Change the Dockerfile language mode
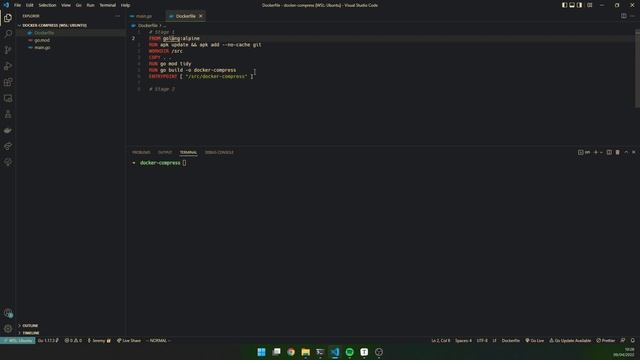 point(511,340)
